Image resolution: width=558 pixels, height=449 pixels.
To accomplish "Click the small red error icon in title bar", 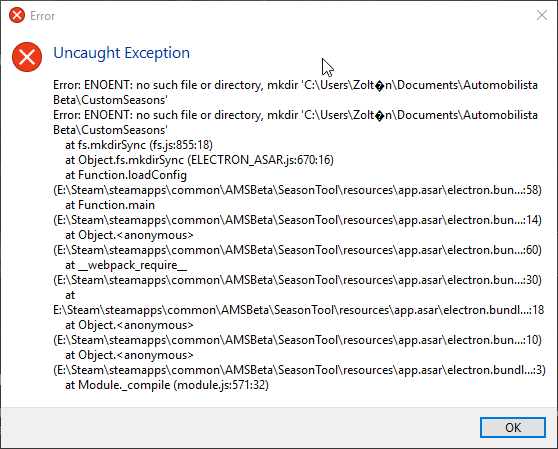I will tap(17, 15).
